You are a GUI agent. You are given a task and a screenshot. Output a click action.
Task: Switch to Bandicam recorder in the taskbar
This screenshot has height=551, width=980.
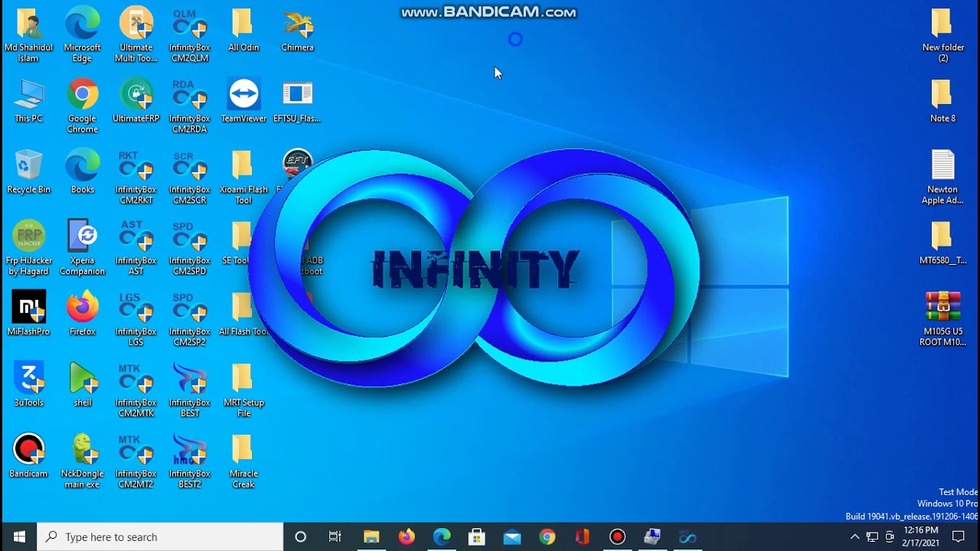pos(617,537)
